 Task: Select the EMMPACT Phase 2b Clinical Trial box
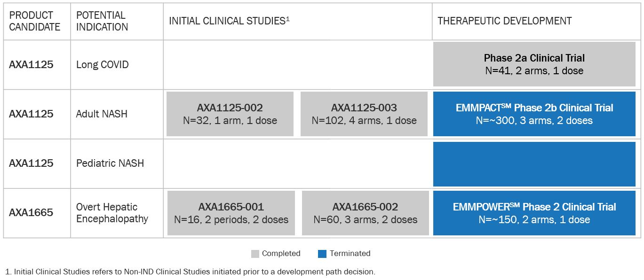pos(534,114)
